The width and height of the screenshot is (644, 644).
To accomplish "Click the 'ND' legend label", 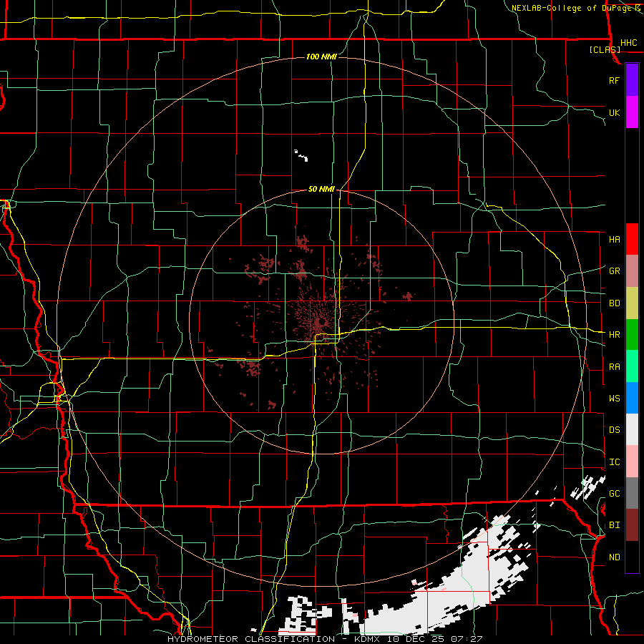I will coord(614,557).
